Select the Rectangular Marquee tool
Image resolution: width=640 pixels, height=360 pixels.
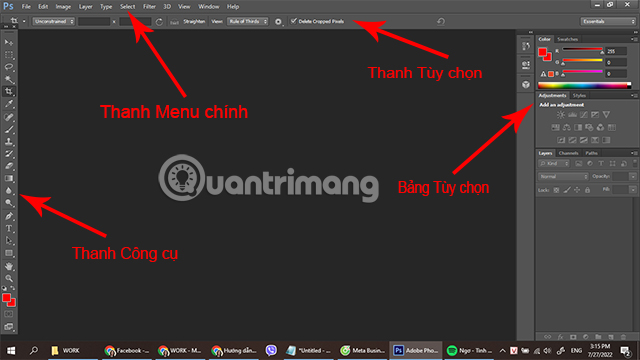pyautogui.click(x=9, y=55)
